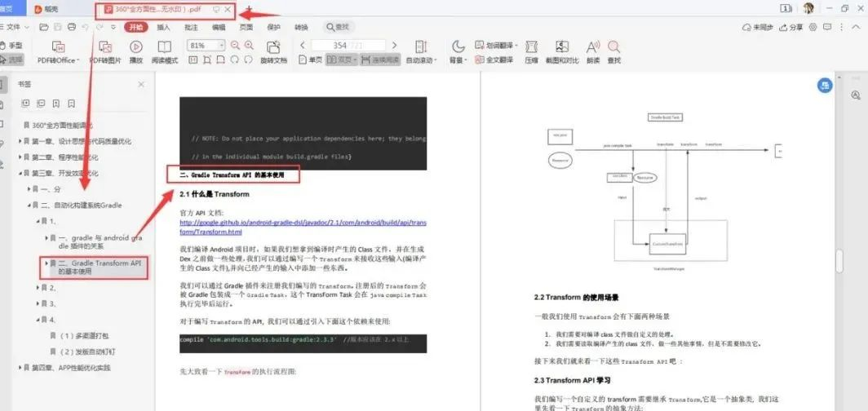Image resolution: width=868 pixels, height=411 pixels.
Task: Click the print icon
Action: [72, 27]
